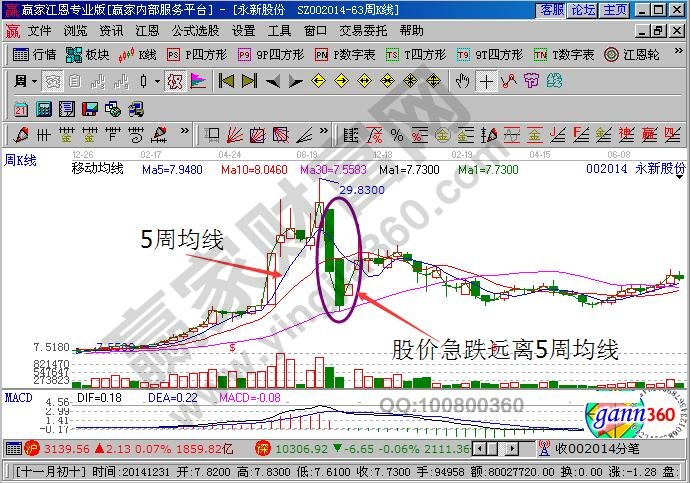Open the T四方形 tool
690x483 pixels.
tap(416, 55)
